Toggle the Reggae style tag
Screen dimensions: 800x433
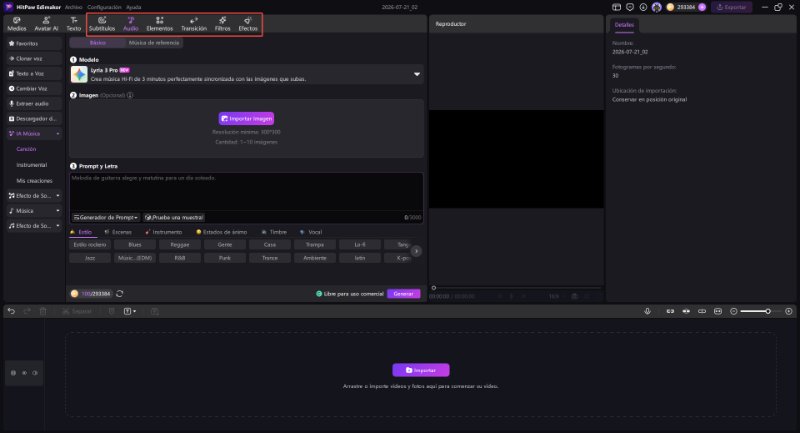pos(180,245)
